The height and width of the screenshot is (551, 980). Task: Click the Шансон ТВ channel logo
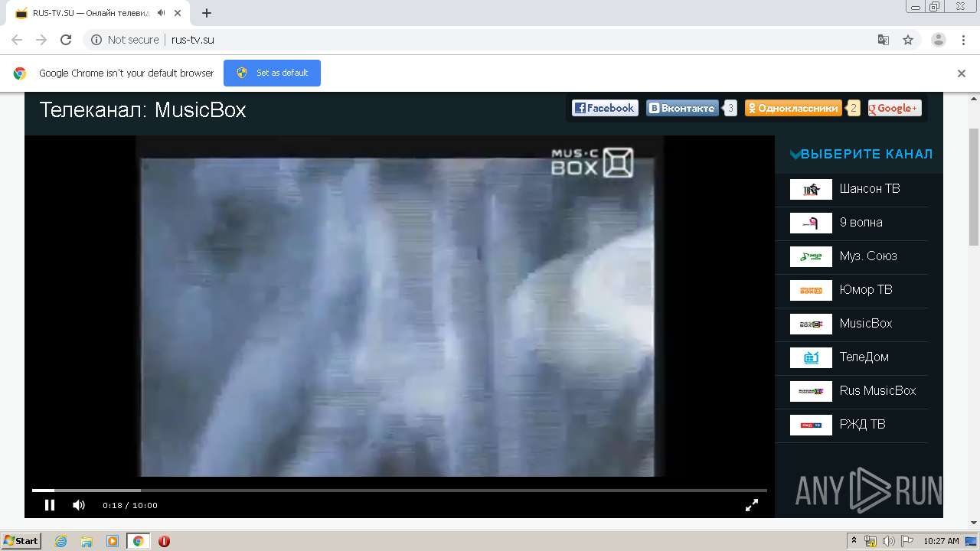tap(811, 189)
